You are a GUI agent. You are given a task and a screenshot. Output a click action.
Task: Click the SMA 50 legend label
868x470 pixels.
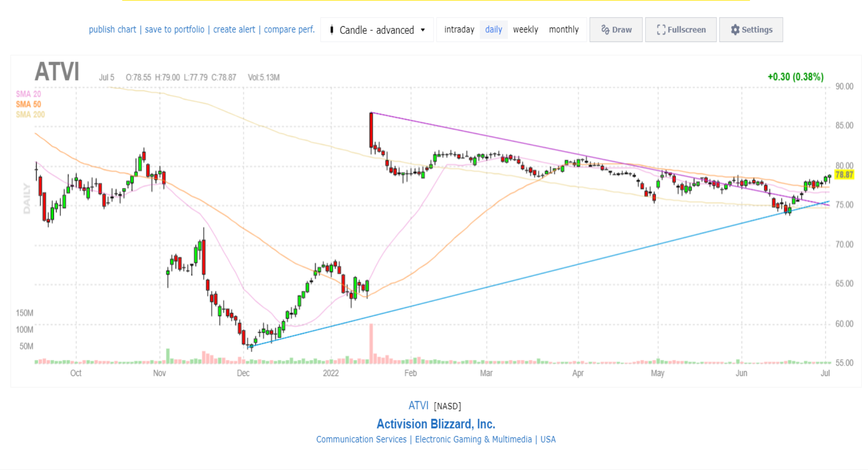point(28,104)
